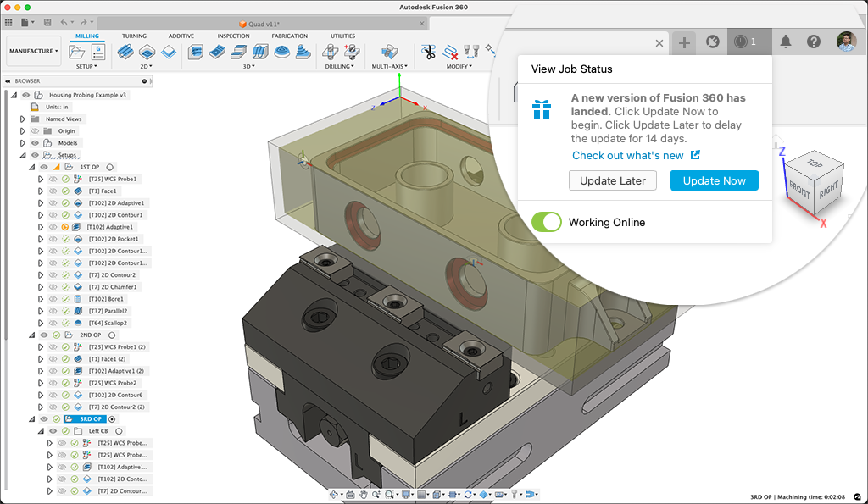Collapse the 1ST OP setup node
This screenshot has height=504, width=868.
(x=32, y=168)
